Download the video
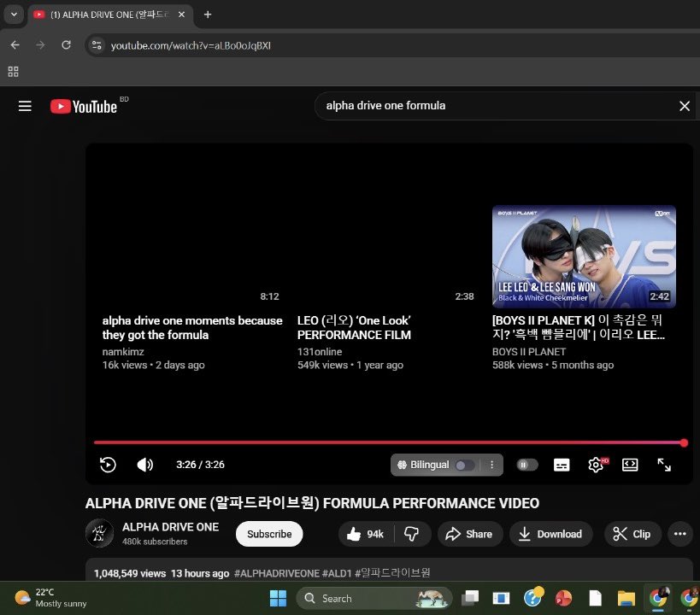Image resolution: width=700 pixels, height=615 pixels. 551,534
